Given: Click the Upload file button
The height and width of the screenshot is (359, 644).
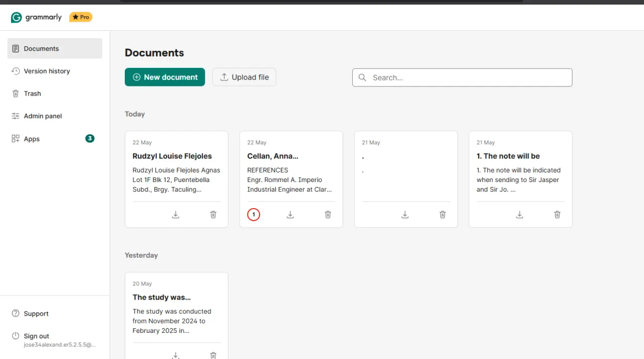Looking at the screenshot, I should pos(244,77).
